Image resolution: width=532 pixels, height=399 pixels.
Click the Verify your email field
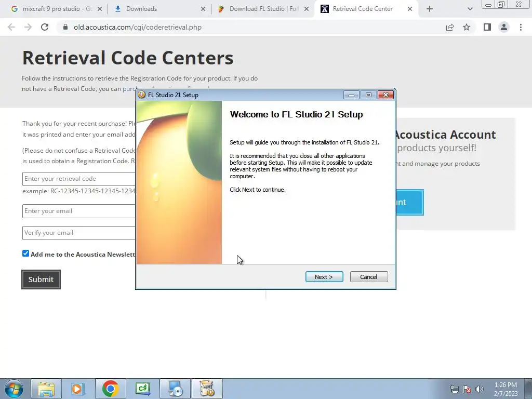(79, 233)
